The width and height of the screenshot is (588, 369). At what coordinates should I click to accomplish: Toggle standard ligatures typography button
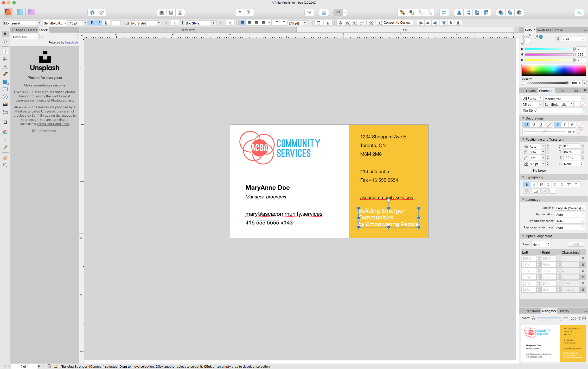click(x=527, y=184)
